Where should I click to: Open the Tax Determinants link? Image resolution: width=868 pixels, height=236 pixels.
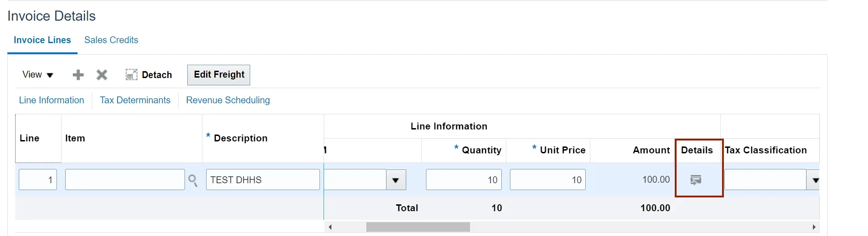click(x=135, y=100)
